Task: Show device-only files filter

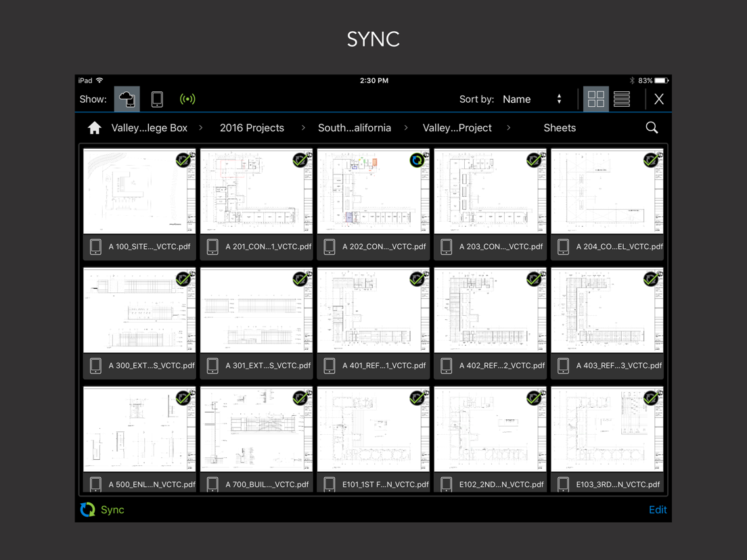Action: point(157,99)
